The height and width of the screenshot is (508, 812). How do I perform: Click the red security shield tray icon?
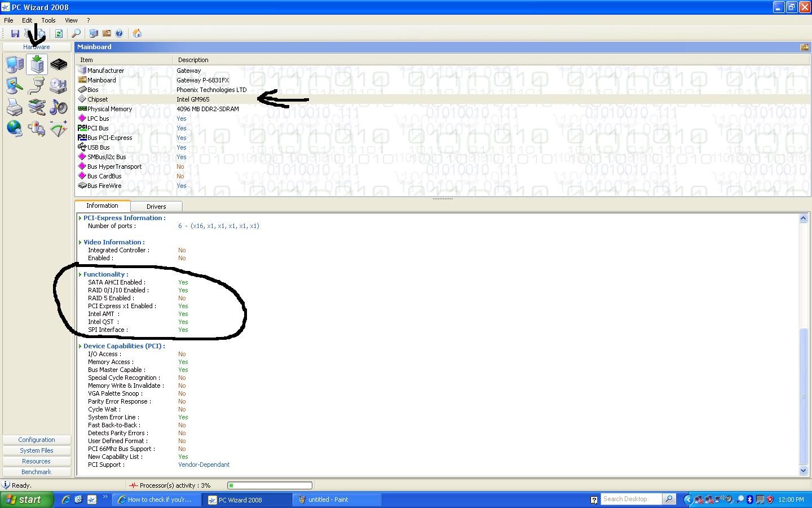click(770, 500)
